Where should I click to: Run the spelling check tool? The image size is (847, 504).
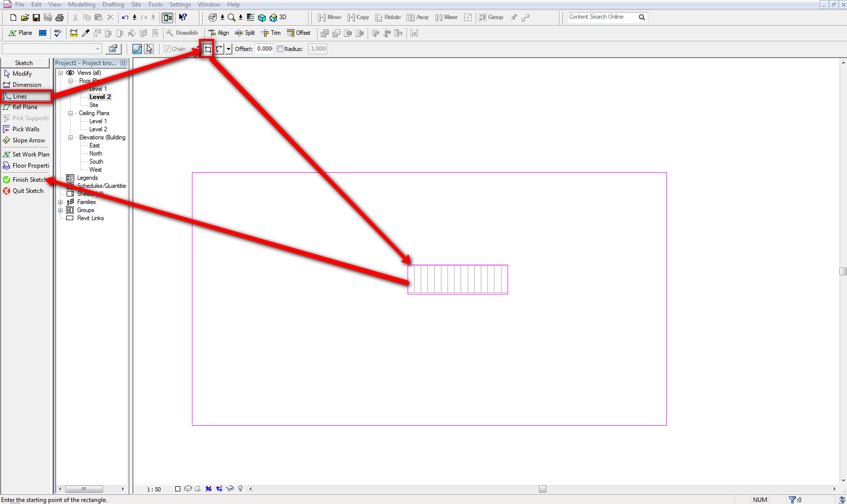pos(58,33)
